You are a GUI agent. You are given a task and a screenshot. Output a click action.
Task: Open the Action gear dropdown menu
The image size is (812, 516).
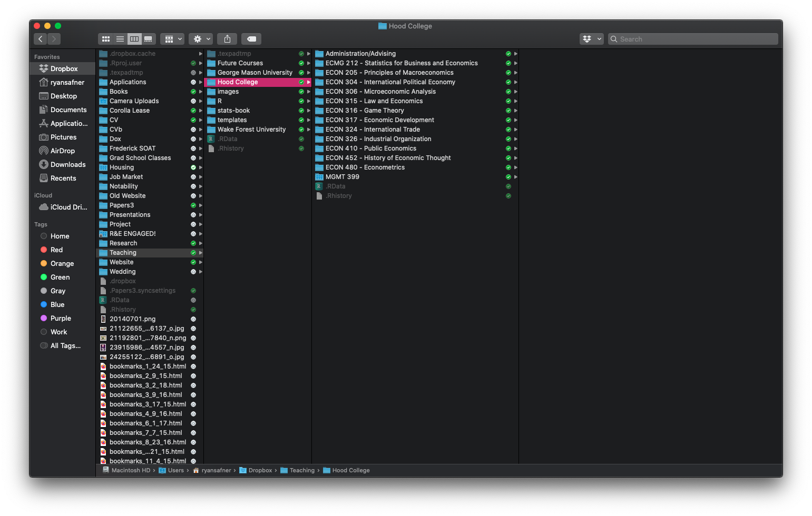[201, 39]
